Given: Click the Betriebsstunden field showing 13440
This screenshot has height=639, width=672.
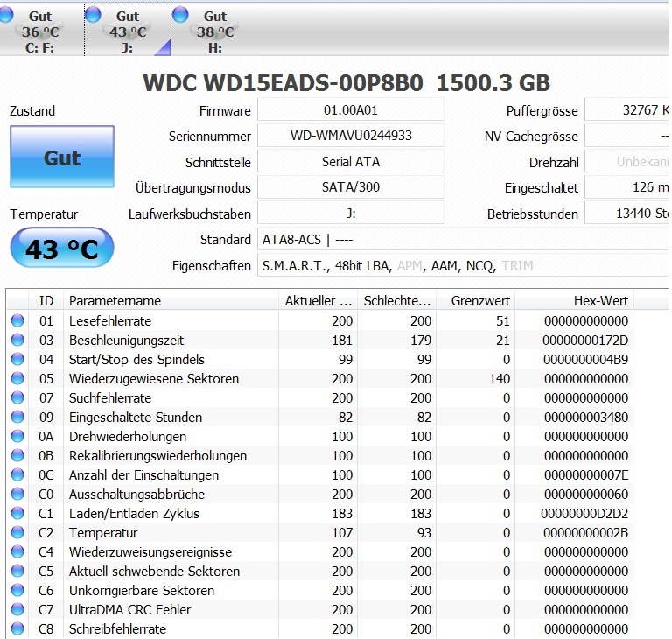Looking at the screenshot, I should click(x=627, y=213).
